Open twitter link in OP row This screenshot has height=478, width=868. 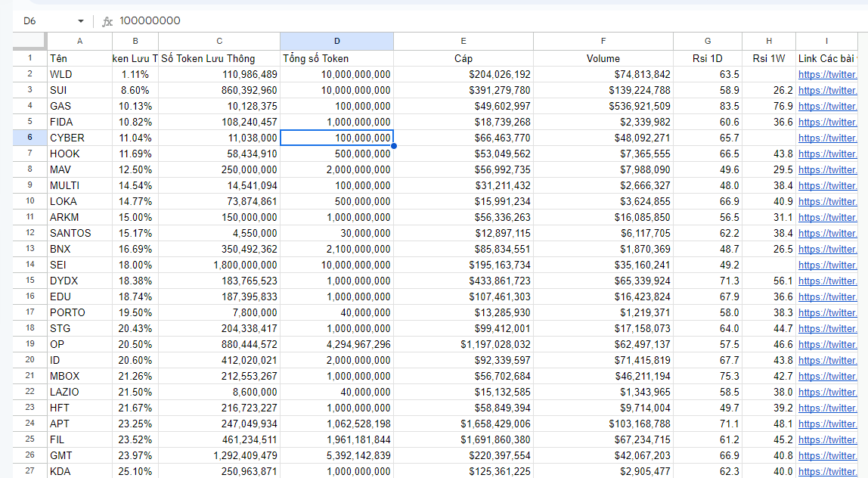click(x=827, y=345)
